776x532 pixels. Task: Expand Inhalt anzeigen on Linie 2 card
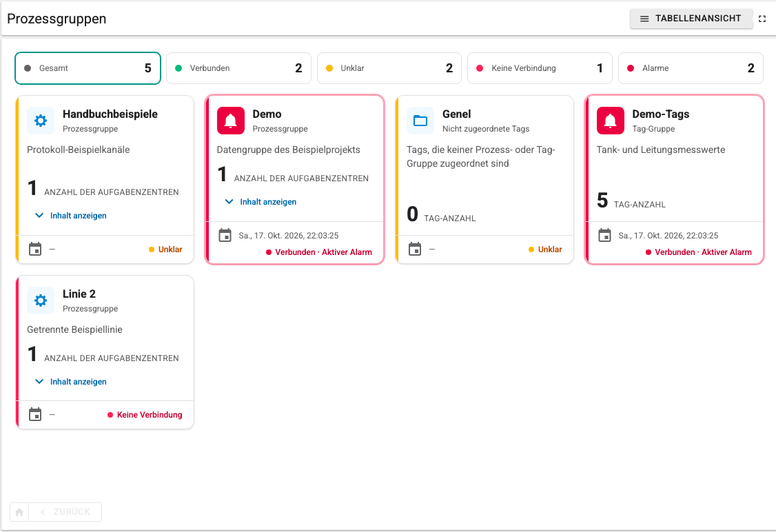(x=71, y=382)
